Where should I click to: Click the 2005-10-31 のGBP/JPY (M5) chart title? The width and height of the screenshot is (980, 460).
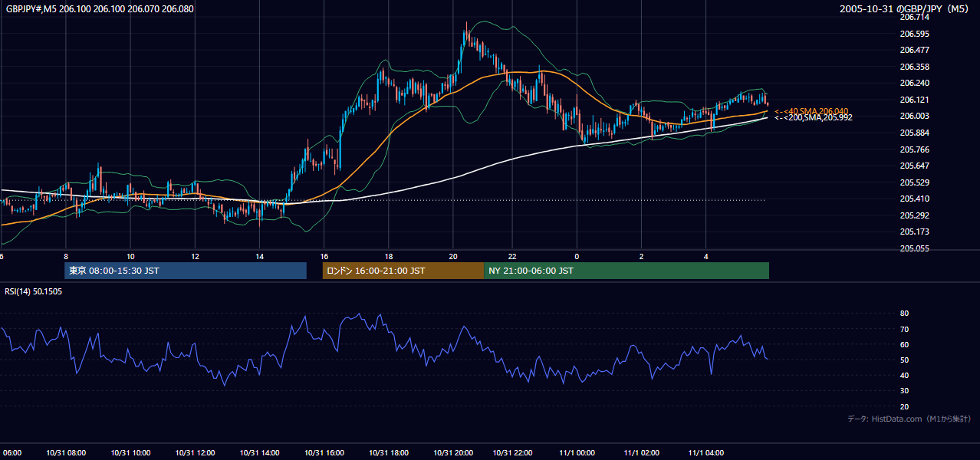coord(905,8)
